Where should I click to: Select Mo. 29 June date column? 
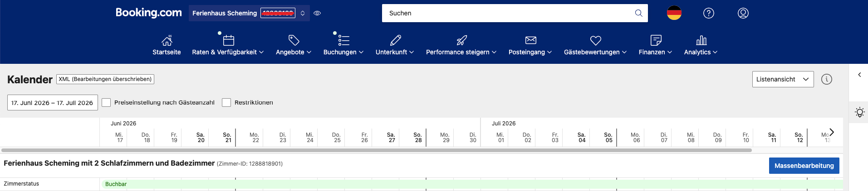445,137
